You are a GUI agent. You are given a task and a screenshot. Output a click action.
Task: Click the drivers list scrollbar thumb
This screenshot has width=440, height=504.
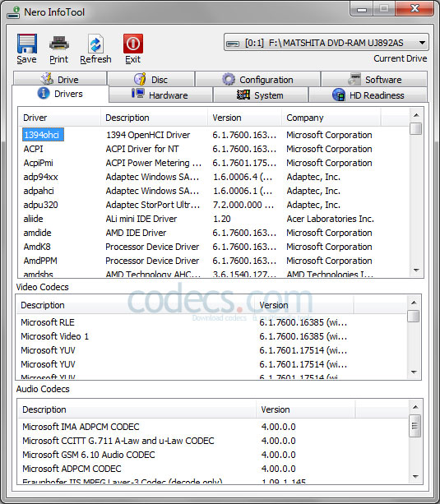coord(416,128)
